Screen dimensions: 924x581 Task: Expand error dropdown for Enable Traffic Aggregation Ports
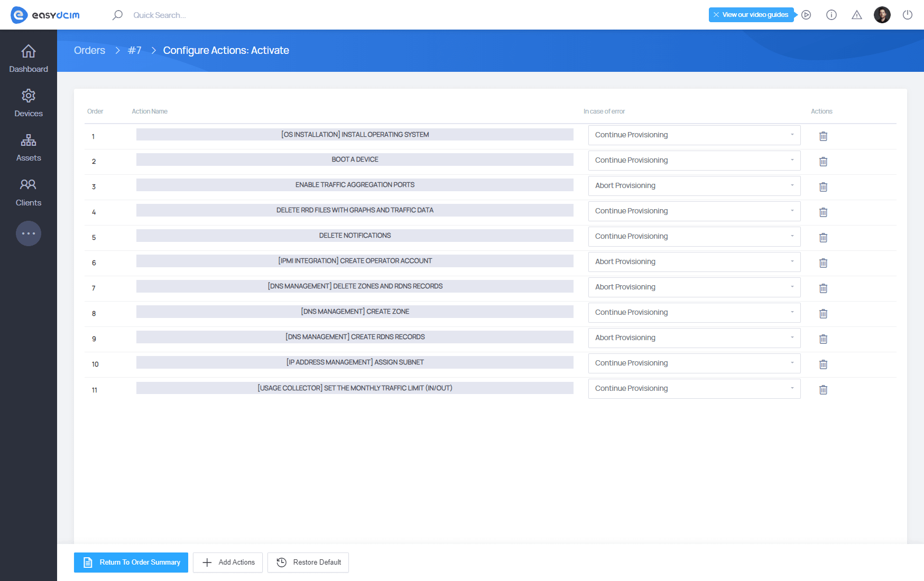point(694,186)
